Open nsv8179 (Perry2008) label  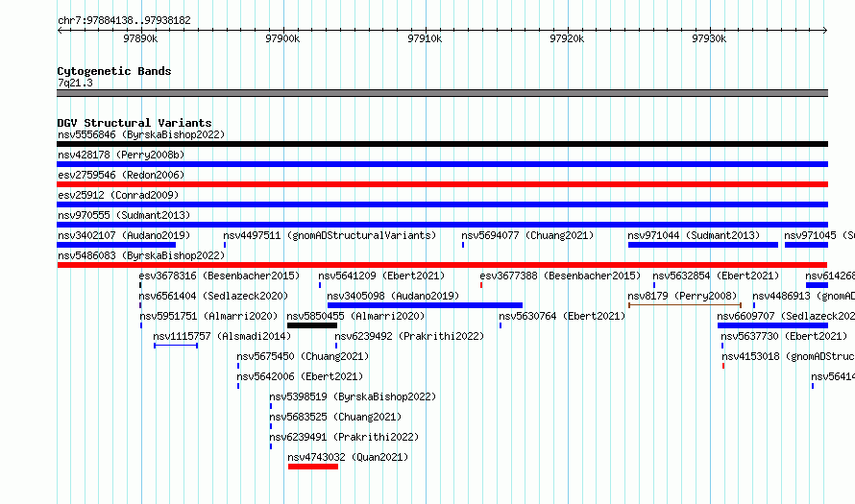[682, 296]
